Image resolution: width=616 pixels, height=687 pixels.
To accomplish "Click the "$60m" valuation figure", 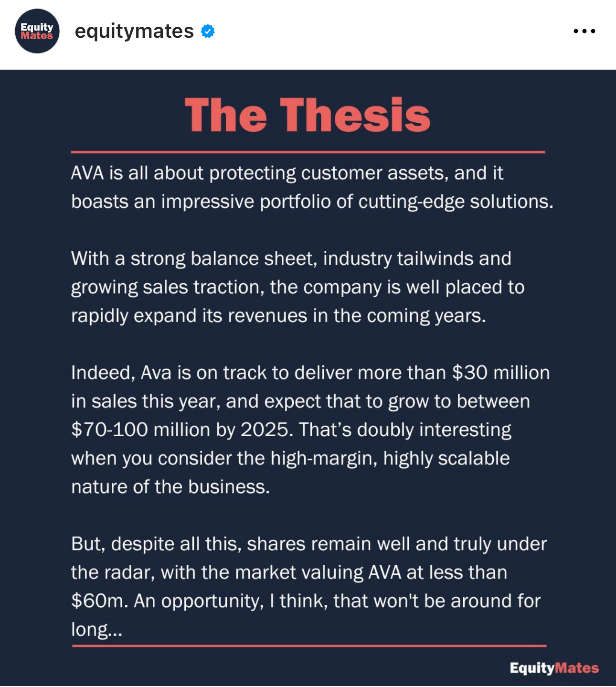I will click(99, 601).
